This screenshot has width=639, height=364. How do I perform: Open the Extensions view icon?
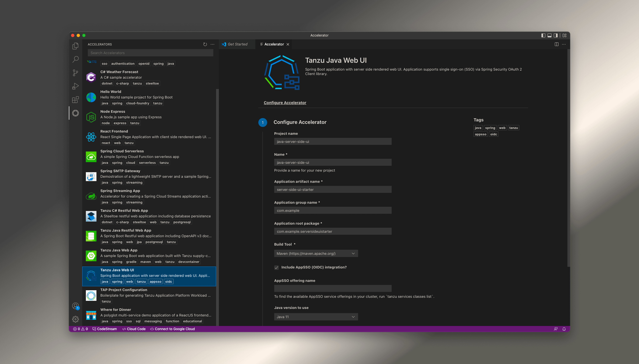(x=75, y=100)
